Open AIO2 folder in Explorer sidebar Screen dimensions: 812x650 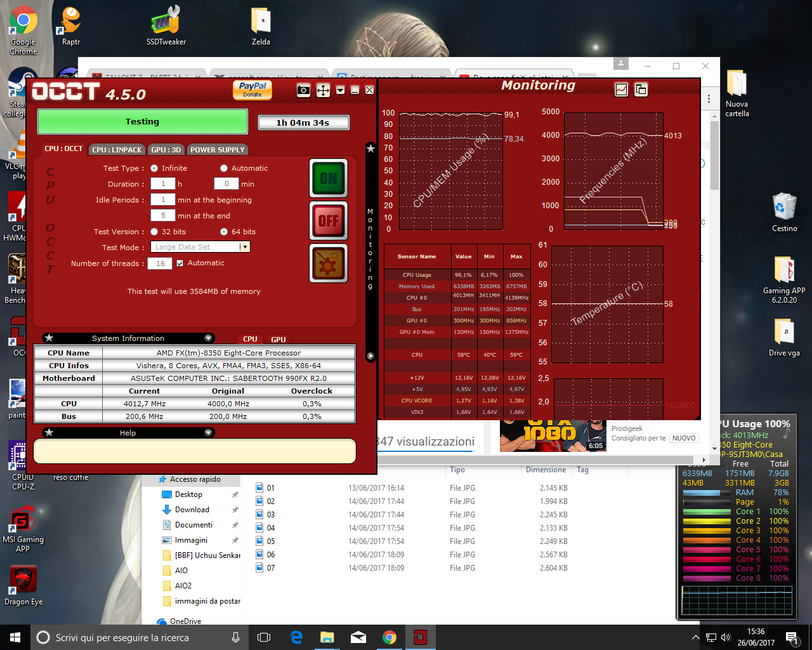click(183, 586)
